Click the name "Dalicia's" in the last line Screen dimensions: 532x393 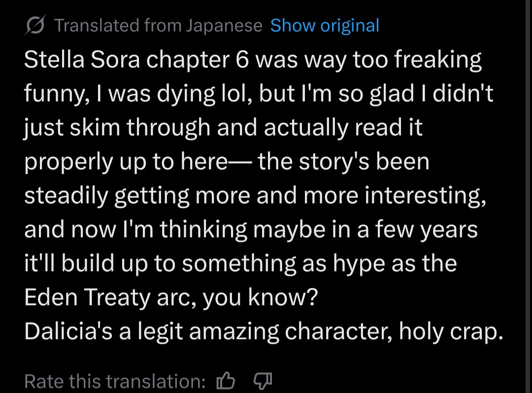coord(68,331)
